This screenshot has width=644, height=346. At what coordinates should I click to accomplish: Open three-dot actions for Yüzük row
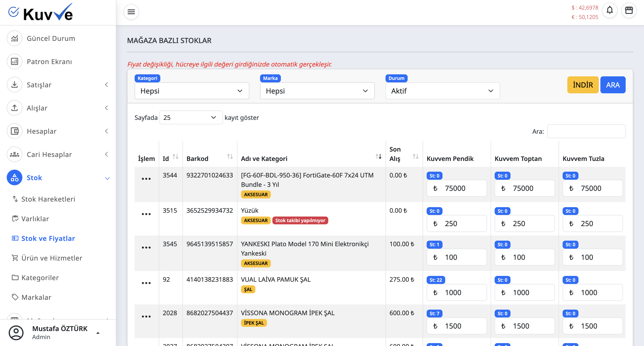click(x=146, y=214)
